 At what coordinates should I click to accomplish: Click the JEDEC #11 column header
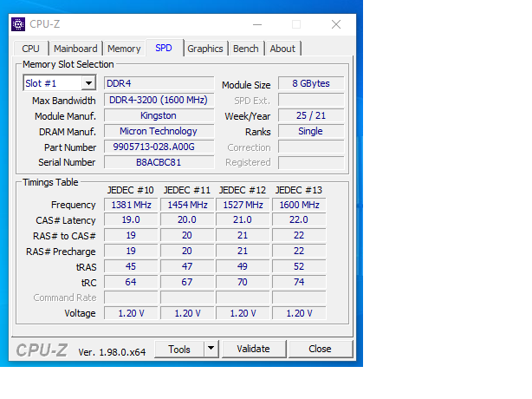[x=187, y=190]
